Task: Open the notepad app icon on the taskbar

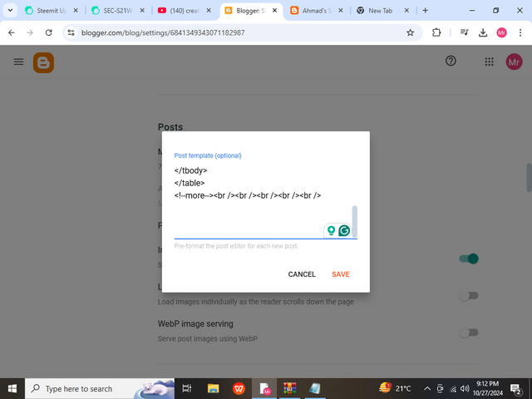Action: coord(315,388)
